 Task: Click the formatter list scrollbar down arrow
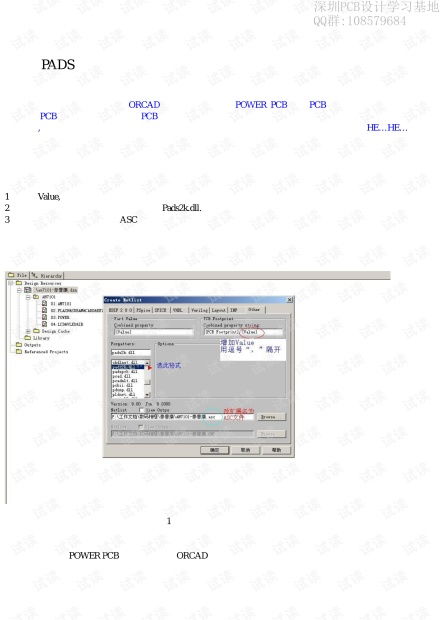(x=147, y=395)
